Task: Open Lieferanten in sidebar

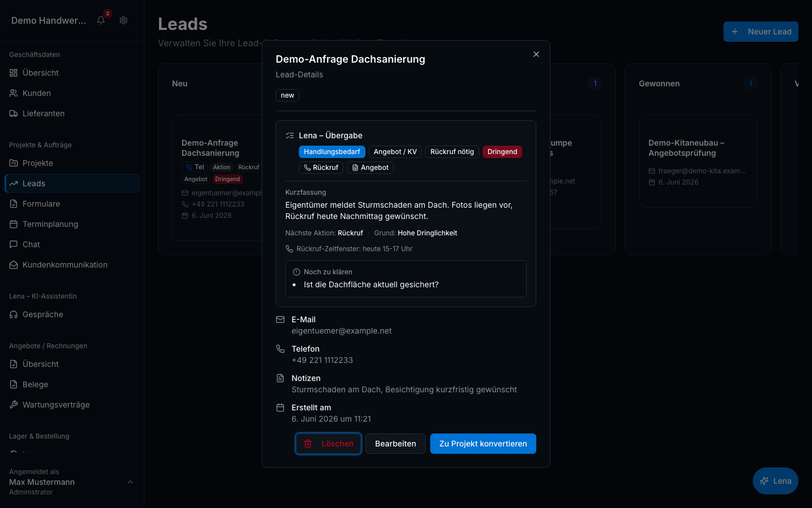Action: pyautogui.click(x=72, y=113)
